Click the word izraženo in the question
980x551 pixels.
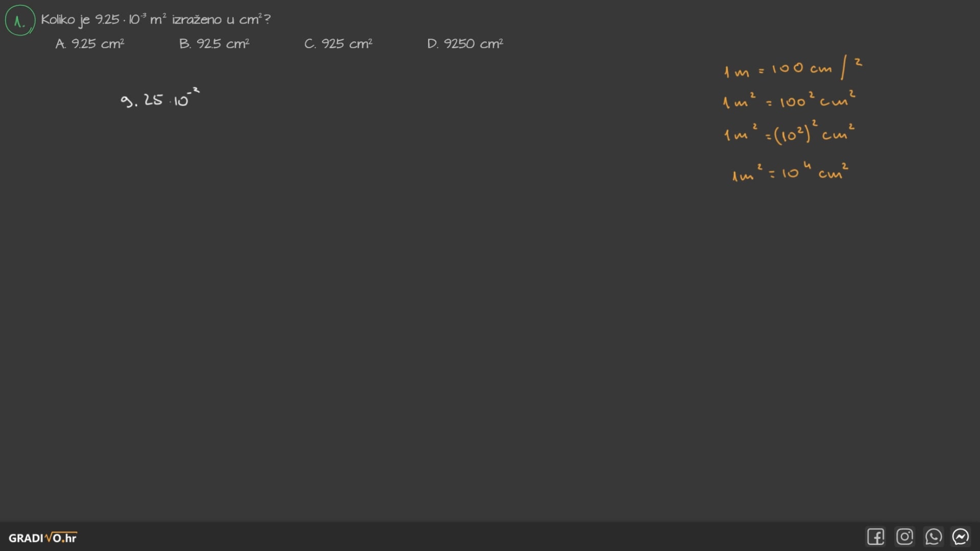coord(197,19)
